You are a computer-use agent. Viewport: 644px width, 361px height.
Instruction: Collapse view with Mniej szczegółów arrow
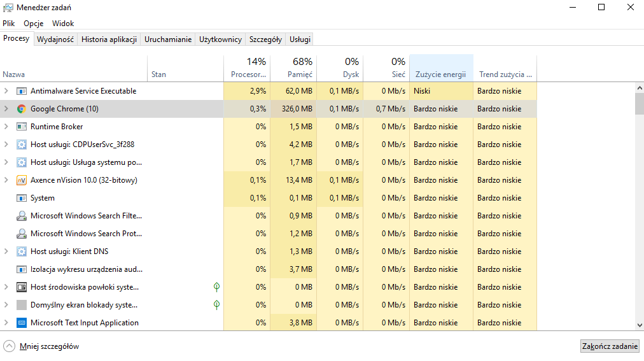9,346
